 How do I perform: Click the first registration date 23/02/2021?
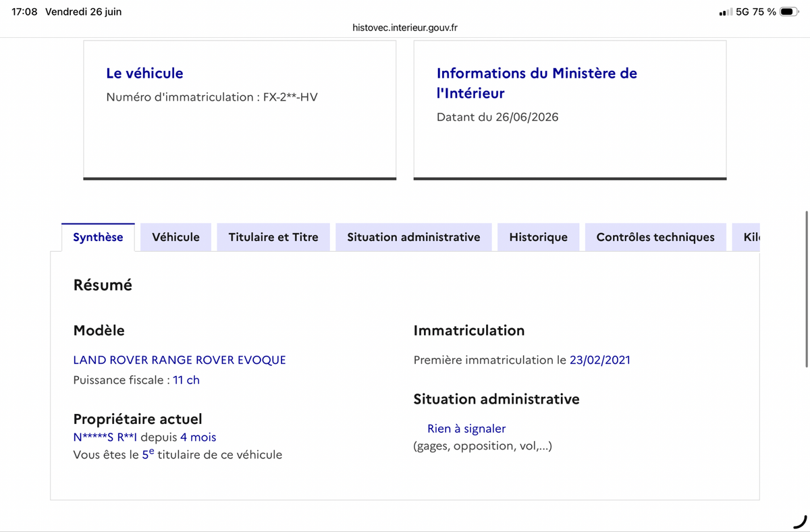pyautogui.click(x=600, y=360)
